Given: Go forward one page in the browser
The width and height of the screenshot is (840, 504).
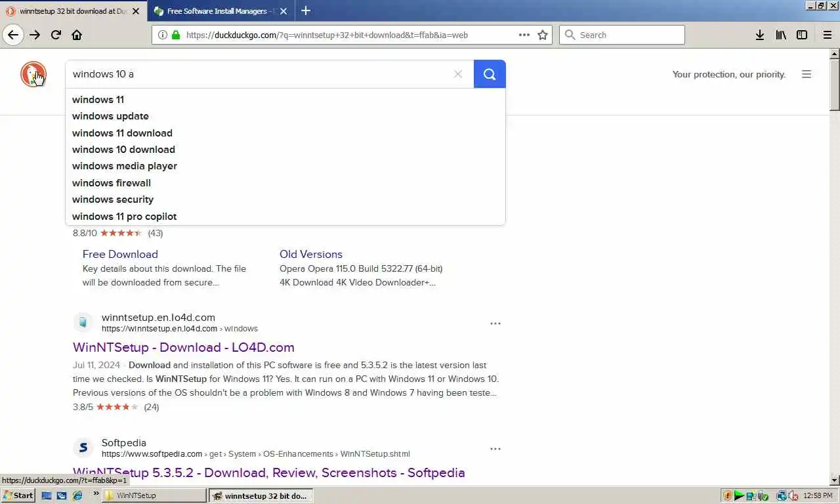Looking at the screenshot, I should click(x=35, y=35).
